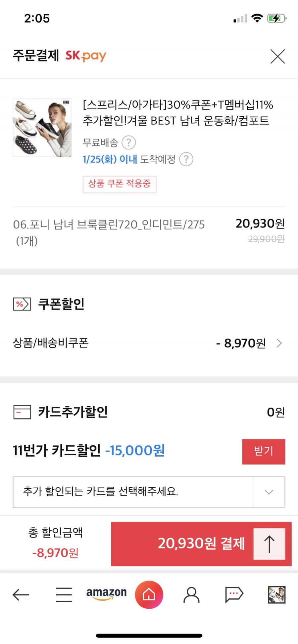
Task: Open my profile from bottom bar
Action: tap(191, 595)
